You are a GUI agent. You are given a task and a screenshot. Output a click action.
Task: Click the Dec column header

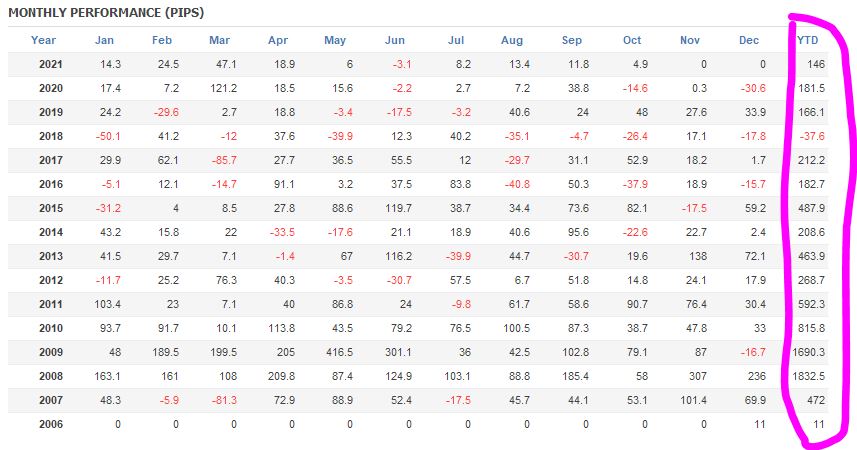(x=749, y=40)
